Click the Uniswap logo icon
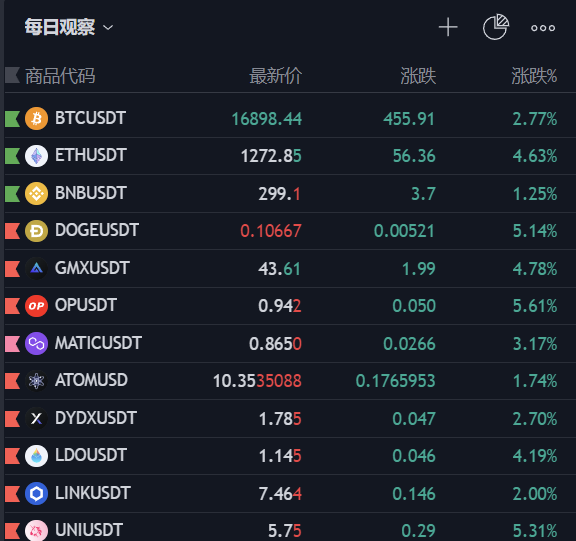576x541 pixels. coord(36,530)
